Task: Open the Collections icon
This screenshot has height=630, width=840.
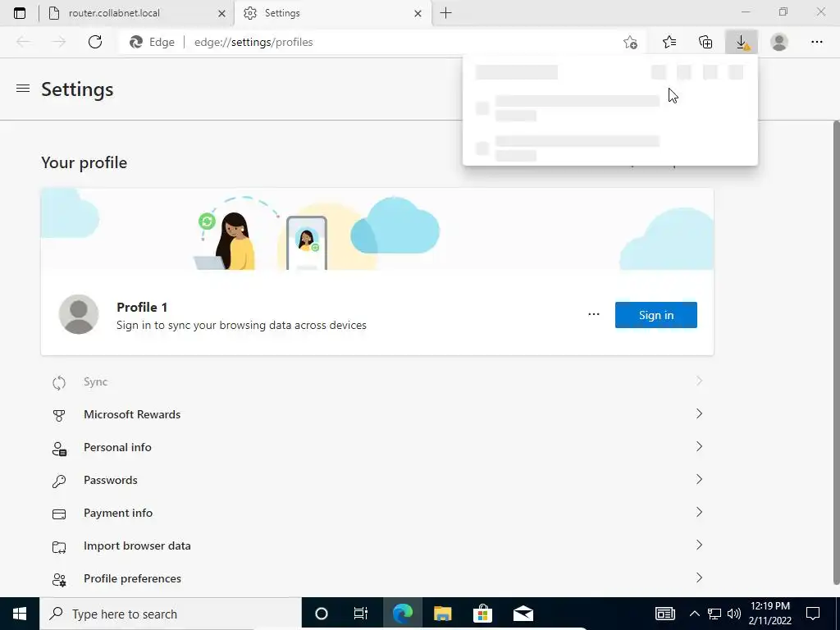Action: (x=705, y=42)
